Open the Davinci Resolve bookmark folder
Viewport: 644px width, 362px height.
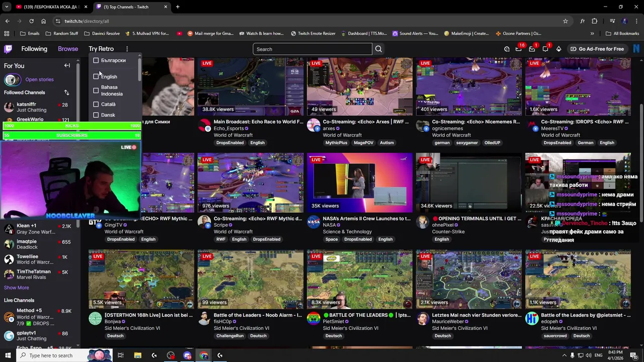(x=102, y=34)
